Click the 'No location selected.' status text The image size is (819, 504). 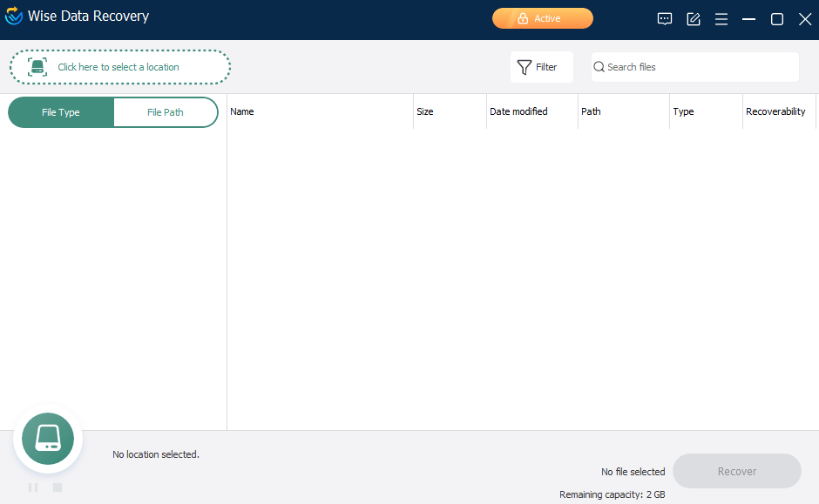(156, 454)
